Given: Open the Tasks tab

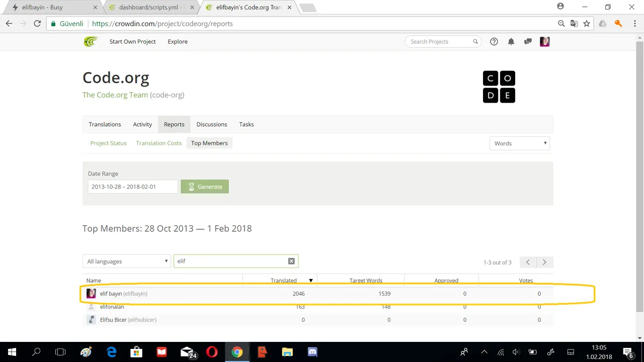Looking at the screenshot, I should click(x=247, y=124).
